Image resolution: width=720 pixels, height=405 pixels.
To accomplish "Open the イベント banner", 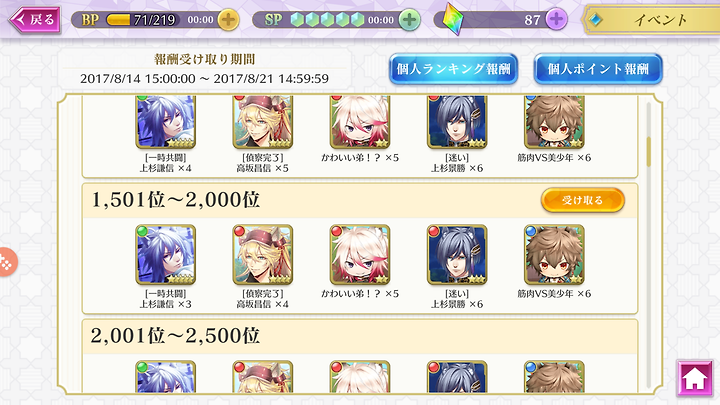I will click(x=651, y=20).
